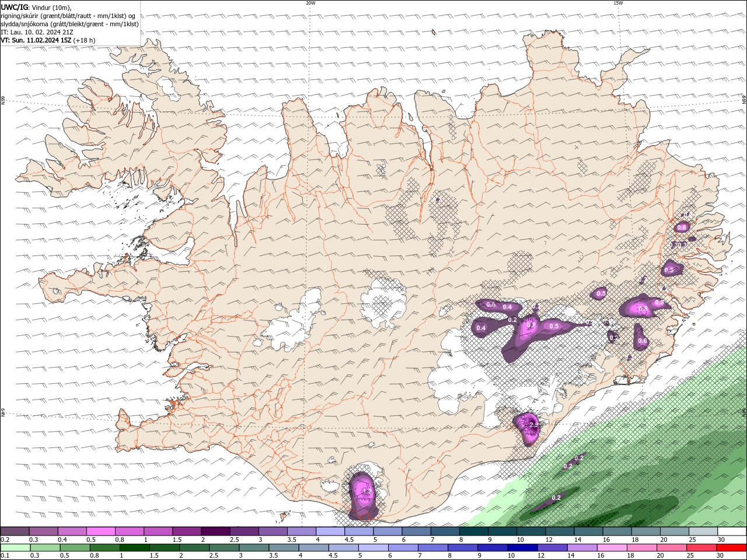Pick the darkest purple 2–2.5 snow scale swatch
This screenshot has height=560, width=747.
215,531
